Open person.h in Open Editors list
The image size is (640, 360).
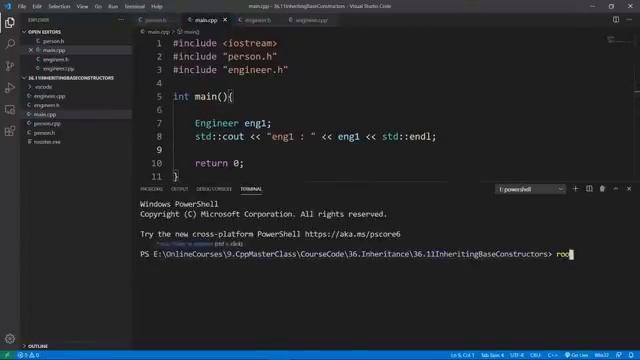tap(53, 41)
